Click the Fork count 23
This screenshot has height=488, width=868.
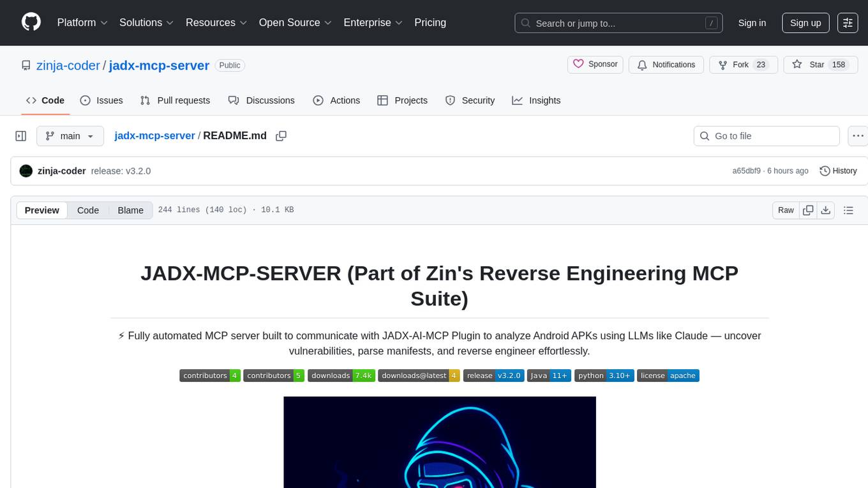click(760, 65)
